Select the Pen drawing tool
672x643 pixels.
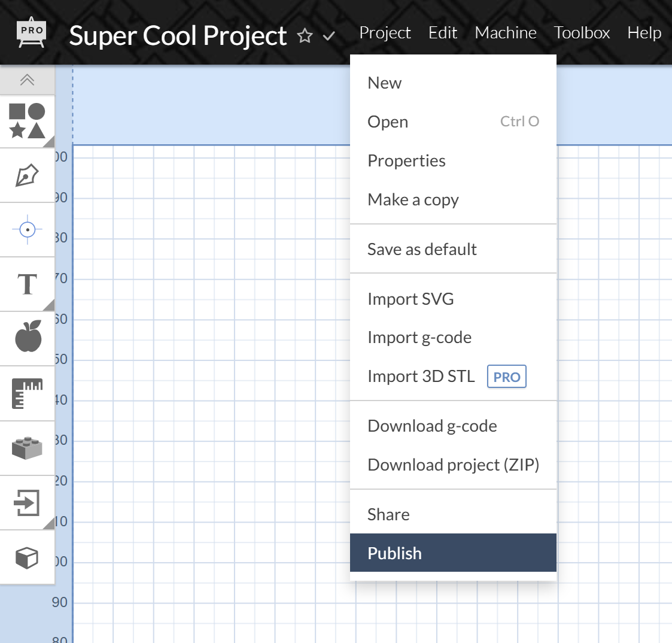27,175
